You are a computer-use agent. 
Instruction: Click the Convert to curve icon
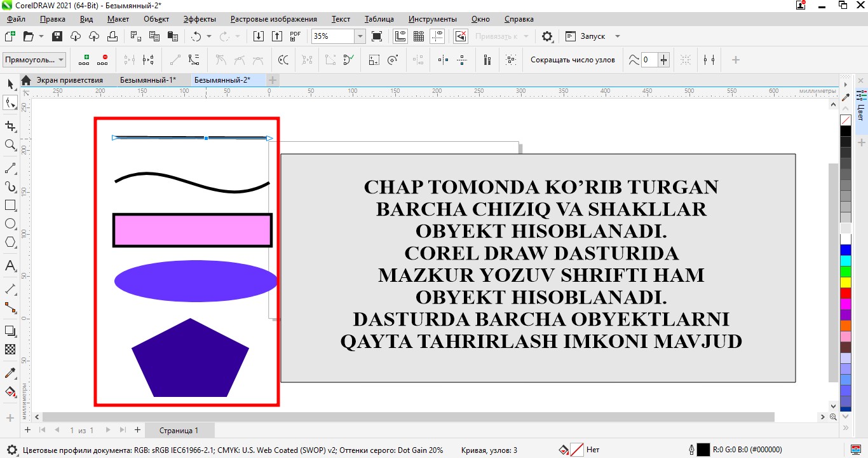coord(194,60)
